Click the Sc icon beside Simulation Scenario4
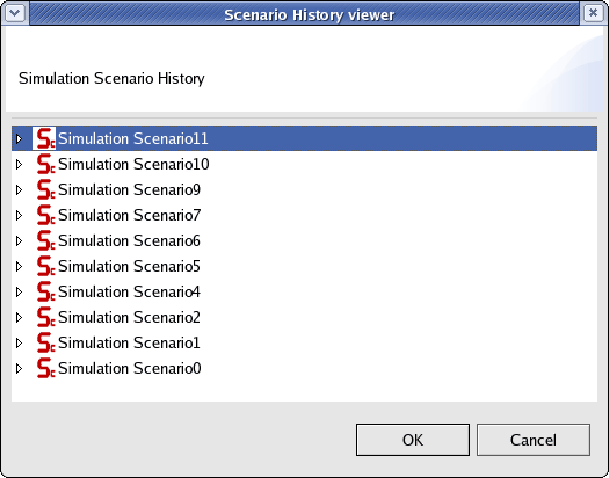 [46, 292]
